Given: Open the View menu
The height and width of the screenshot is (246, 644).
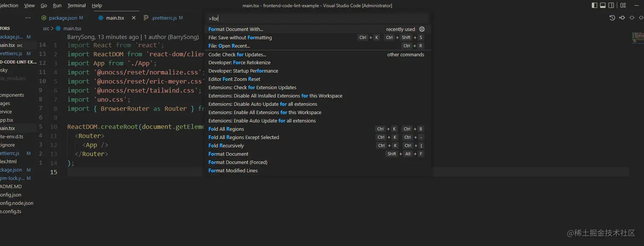Looking at the screenshot, I should click(x=29, y=6).
